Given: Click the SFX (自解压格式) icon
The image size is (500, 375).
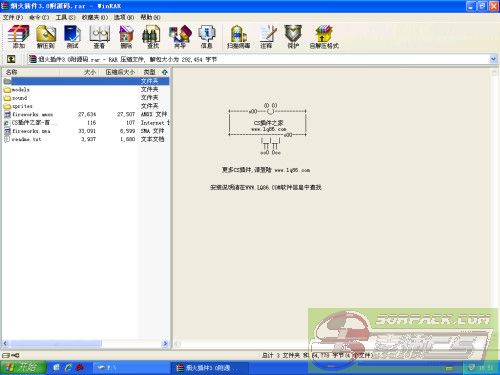Looking at the screenshot, I should (324, 37).
